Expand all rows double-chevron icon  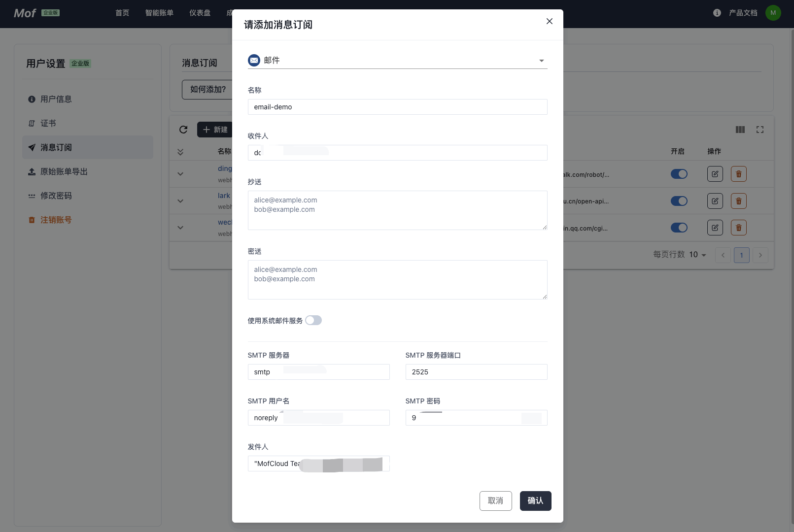point(180,152)
